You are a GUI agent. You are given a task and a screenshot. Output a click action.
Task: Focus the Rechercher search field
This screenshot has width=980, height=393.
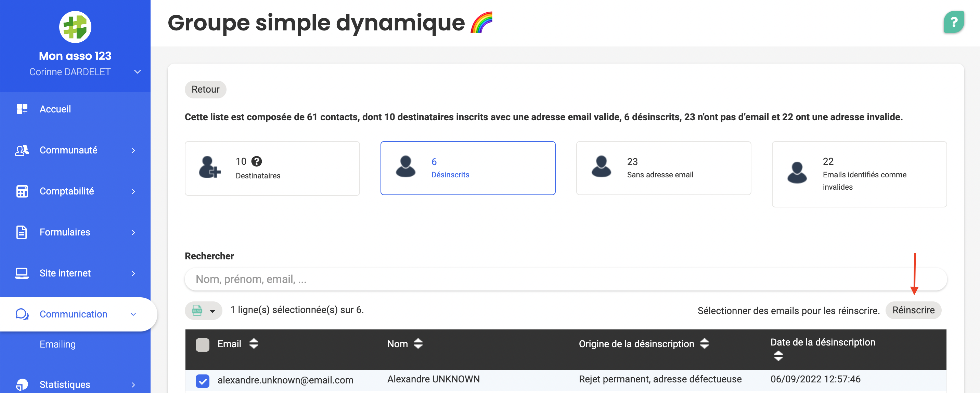[x=565, y=279]
